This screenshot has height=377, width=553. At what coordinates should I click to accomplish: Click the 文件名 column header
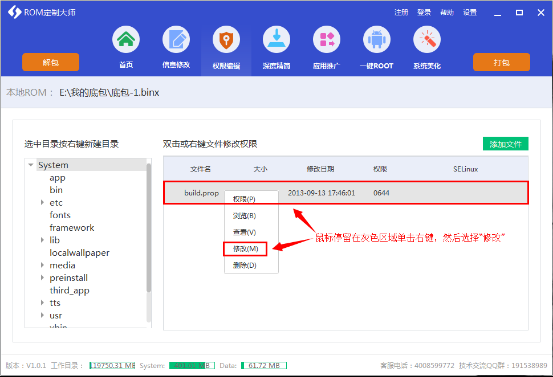(200, 169)
